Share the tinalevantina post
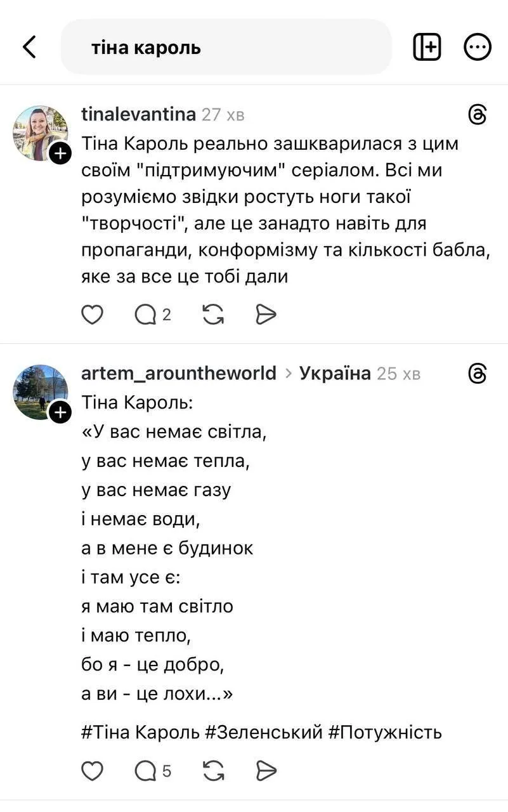This screenshot has height=812, width=508. [x=266, y=314]
